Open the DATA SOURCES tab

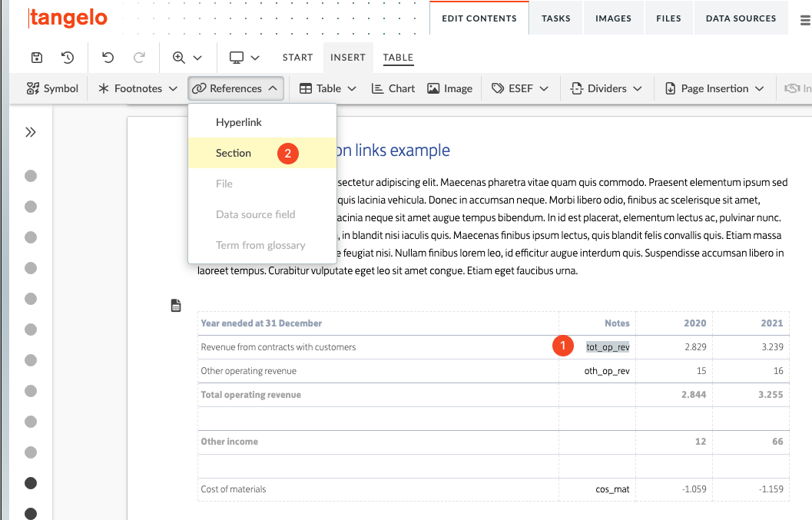pos(741,18)
